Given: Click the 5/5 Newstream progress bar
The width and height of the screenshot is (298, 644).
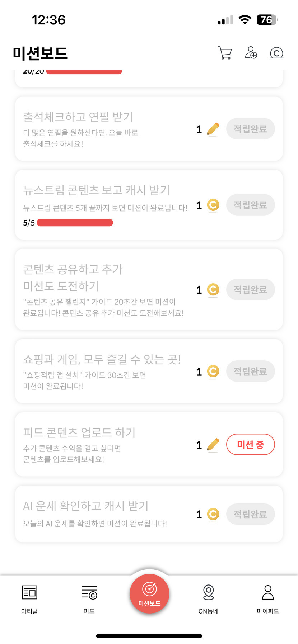Looking at the screenshot, I should tap(75, 223).
